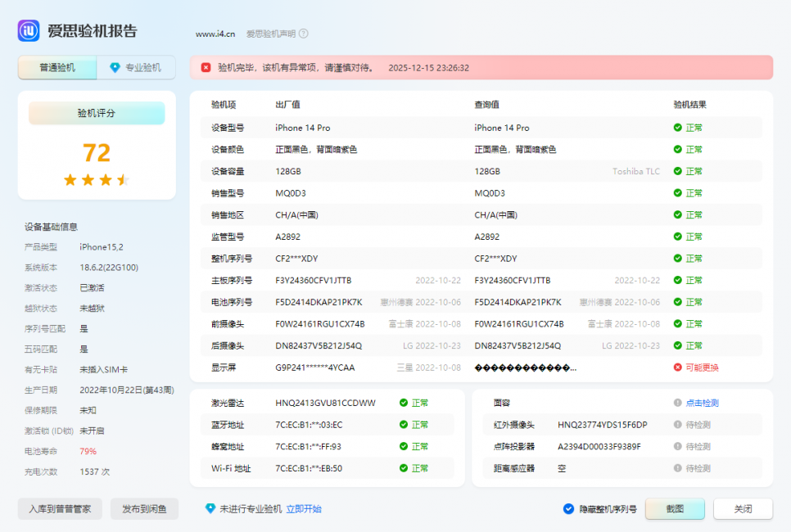Open the www.i4.cn website link
The width and height of the screenshot is (791, 532).
pyautogui.click(x=215, y=34)
